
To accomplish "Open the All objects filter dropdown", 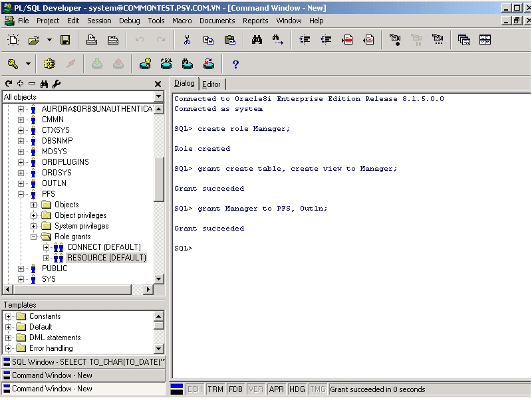I will (x=158, y=96).
